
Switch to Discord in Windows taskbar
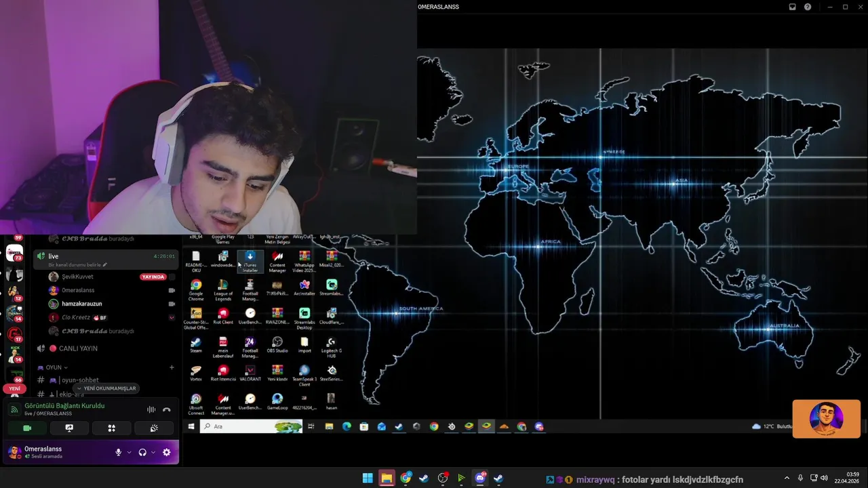(480, 479)
